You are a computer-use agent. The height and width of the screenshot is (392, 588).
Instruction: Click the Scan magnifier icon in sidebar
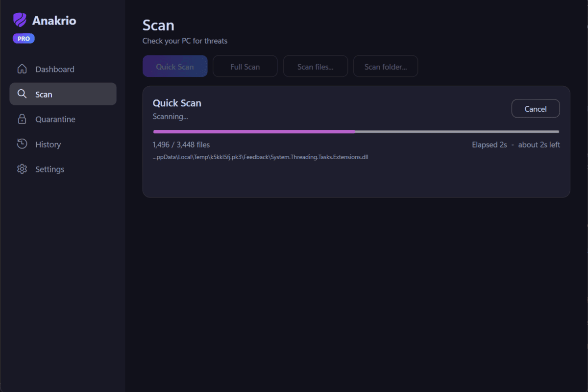22,94
